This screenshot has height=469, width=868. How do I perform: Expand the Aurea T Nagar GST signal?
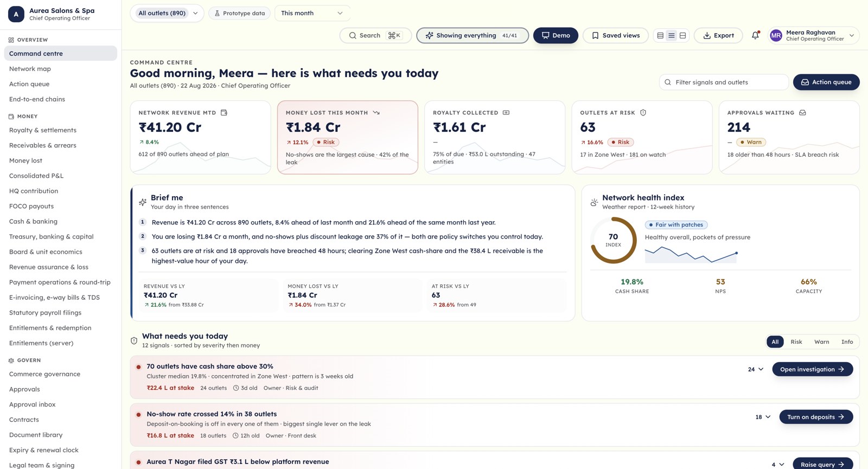(778, 465)
